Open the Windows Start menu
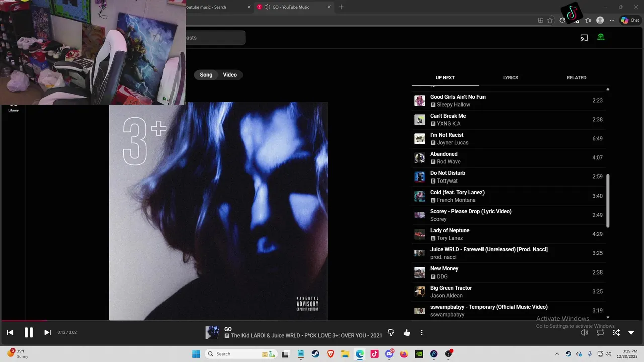This screenshot has width=644, height=362. [x=196, y=354]
